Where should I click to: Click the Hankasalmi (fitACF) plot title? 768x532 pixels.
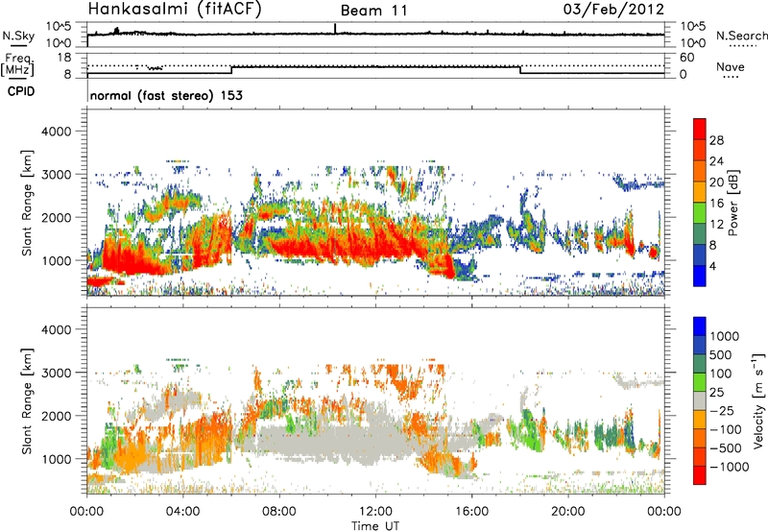click(175, 10)
